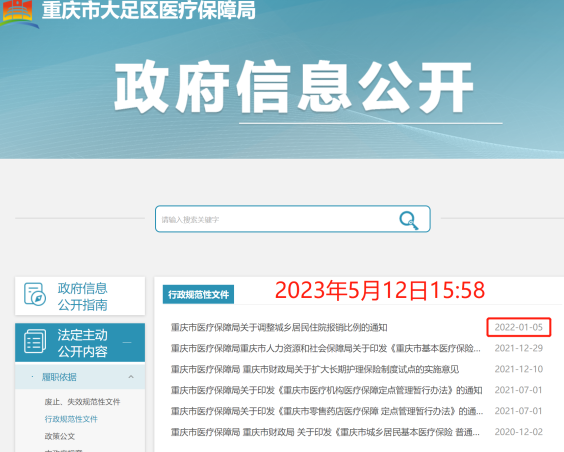Click the 法定主动公开内容 list icon

35,341
